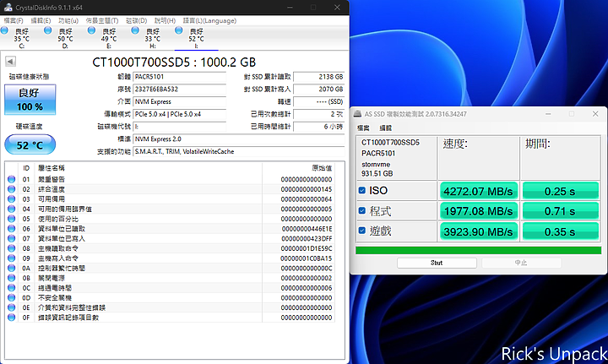Click the status orb for attribute 0F
Image resolution: width=608 pixels, height=364 pixels.
tap(11, 318)
